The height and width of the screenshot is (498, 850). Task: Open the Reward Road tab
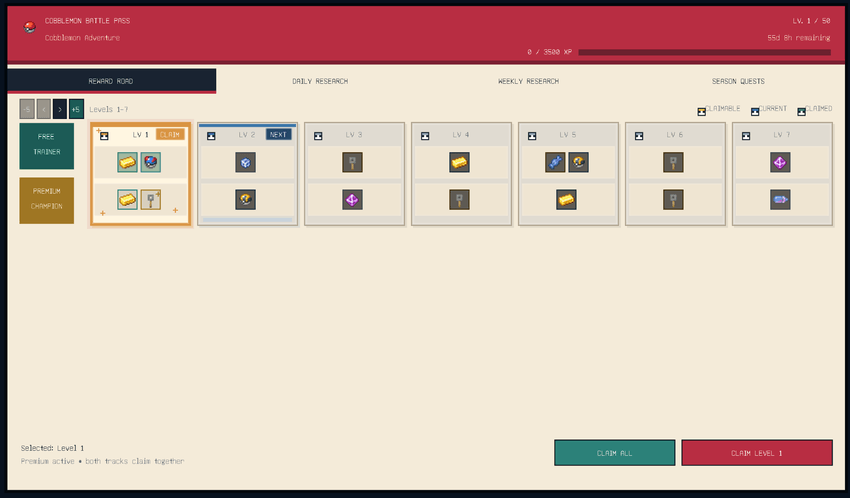tap(111, 81)
